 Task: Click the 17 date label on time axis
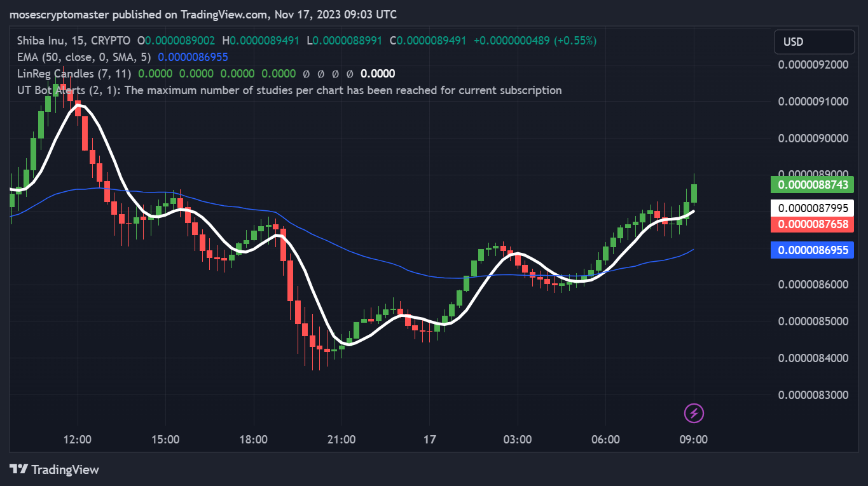430,439
